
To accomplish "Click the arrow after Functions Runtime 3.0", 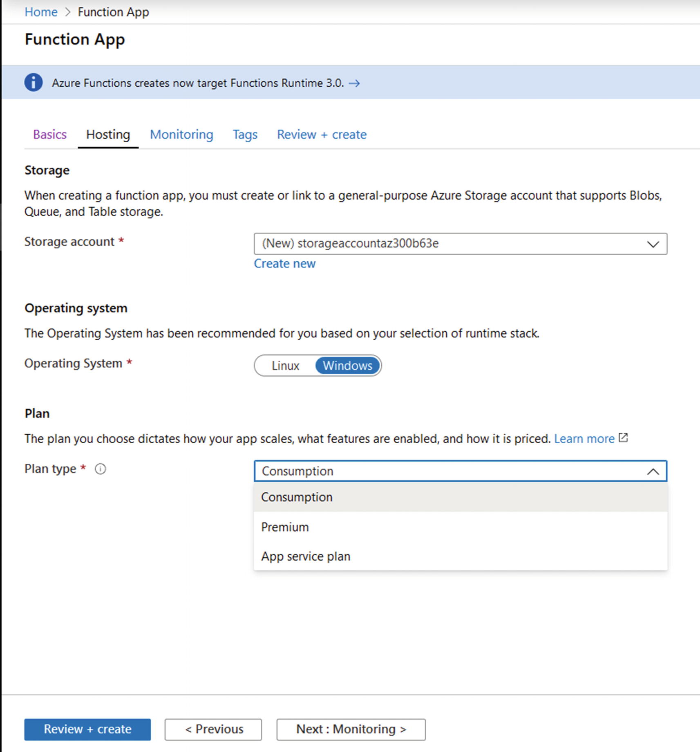I will (354, 83).
